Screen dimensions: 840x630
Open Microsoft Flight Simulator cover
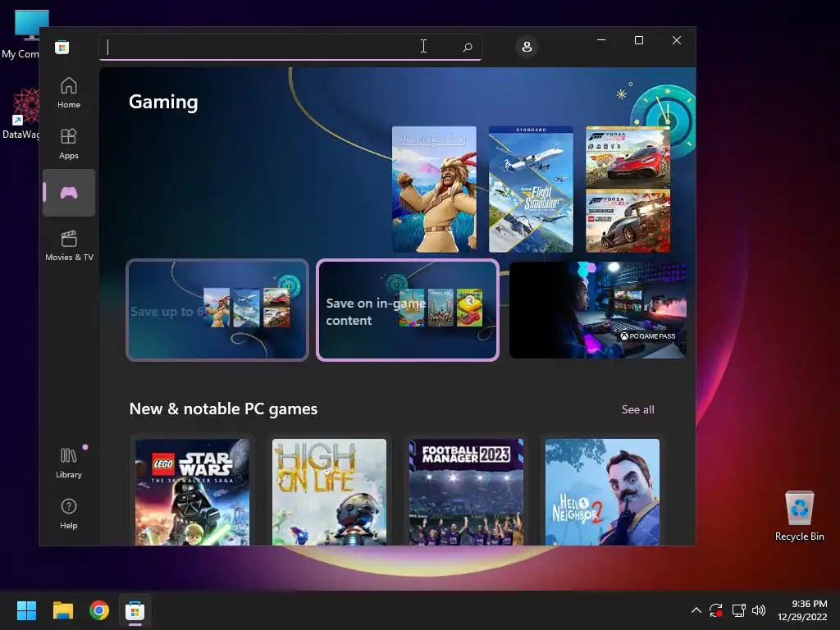[531, 189]
